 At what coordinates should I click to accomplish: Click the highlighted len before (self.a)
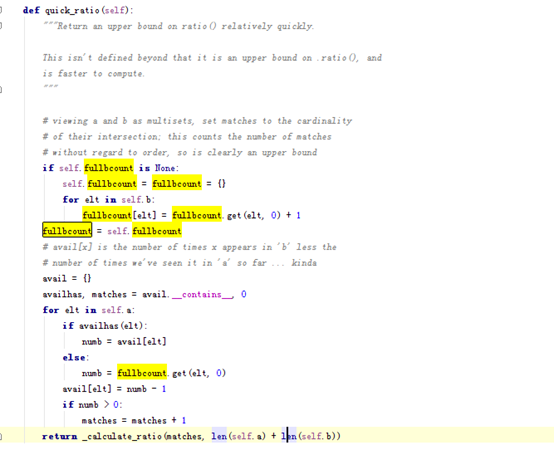219,436
